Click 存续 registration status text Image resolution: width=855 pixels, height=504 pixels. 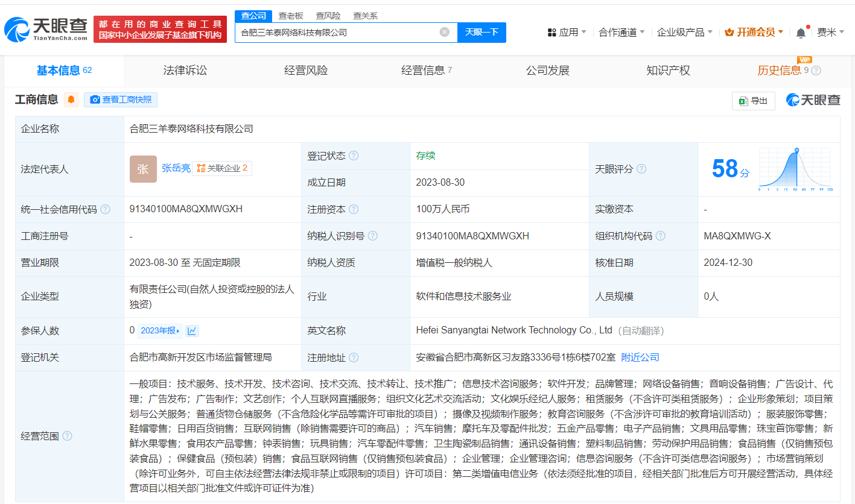point(425,156)
